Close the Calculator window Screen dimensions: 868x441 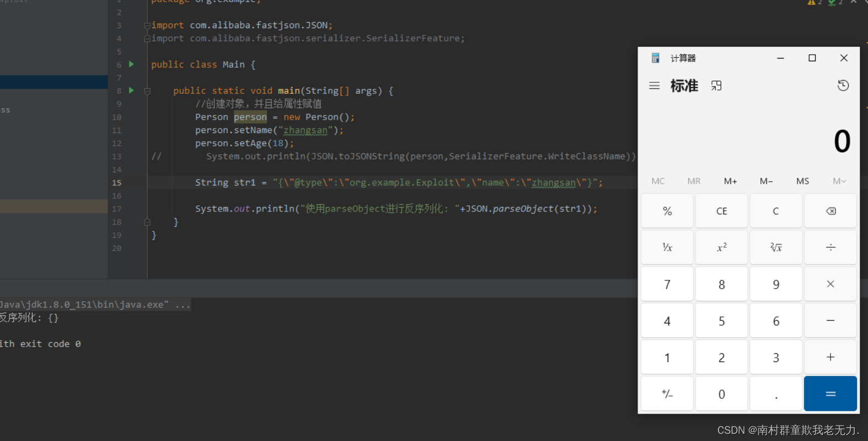pyautogui.click(x=844, y=58)
